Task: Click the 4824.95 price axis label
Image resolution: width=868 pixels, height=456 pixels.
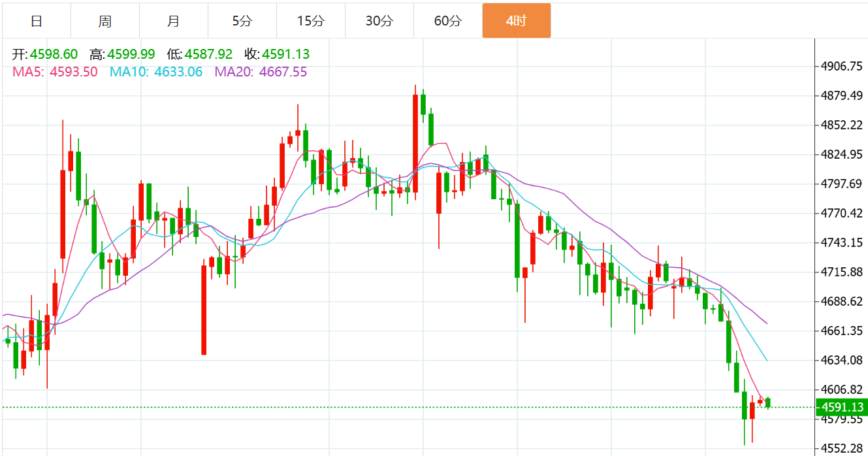Action: [x=843, y=155]
